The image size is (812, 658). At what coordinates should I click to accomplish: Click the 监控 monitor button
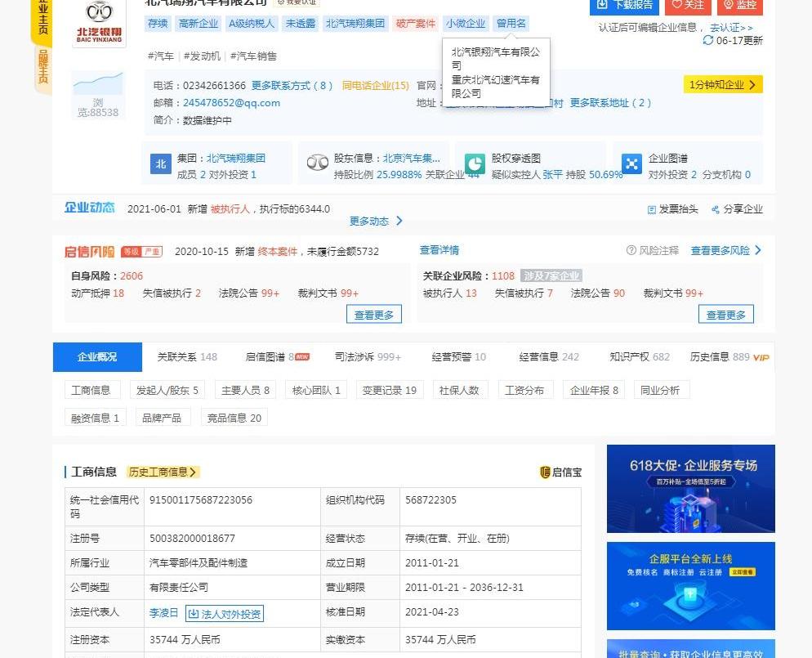[740, 5]
